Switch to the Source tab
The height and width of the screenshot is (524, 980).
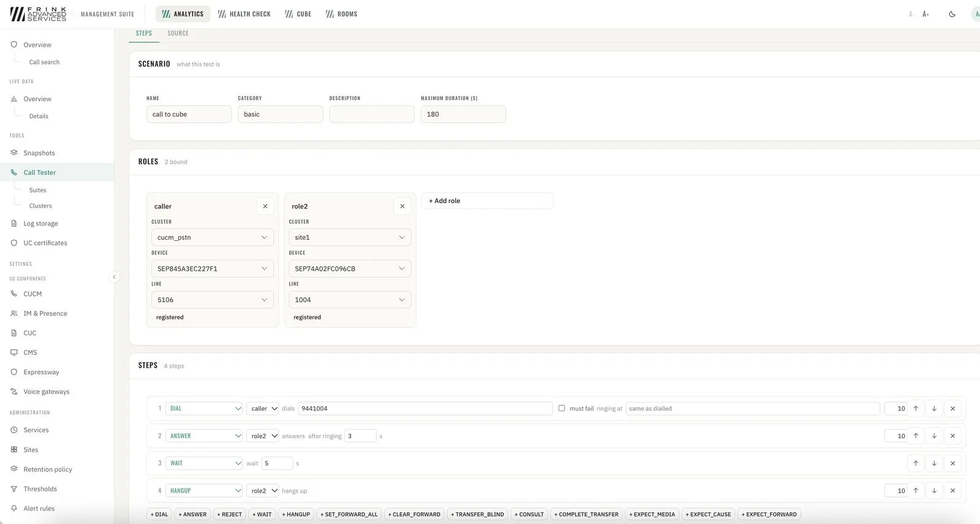(178, 34)
